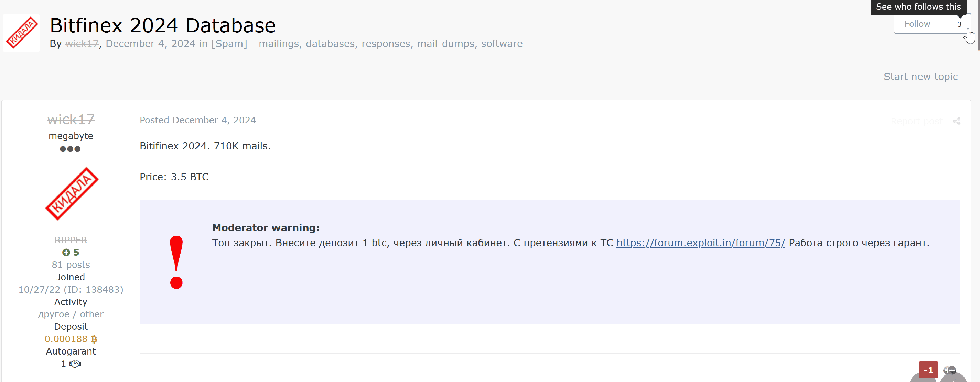The image size is (980, 382).
Task: Click the three-dot rank pips under megabyte
Action: point(71,149)
